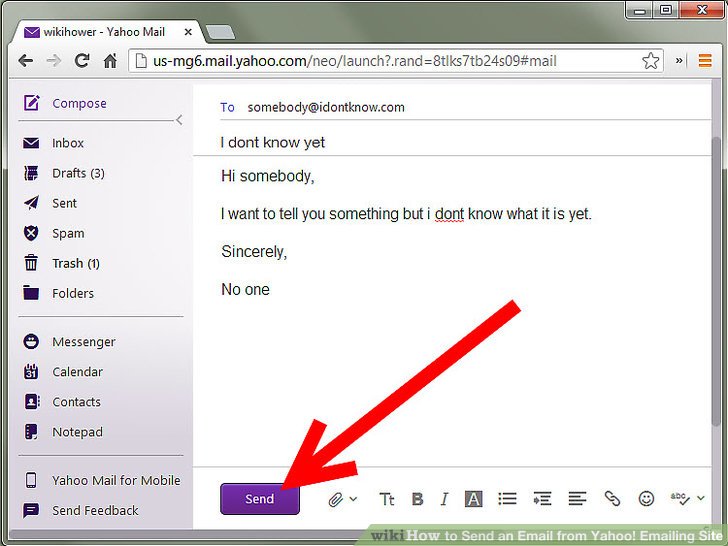The height and width of the screenshot is (546, 728).
Task: Click the Drafts icon in sidebar
Action: coord(31,173)
